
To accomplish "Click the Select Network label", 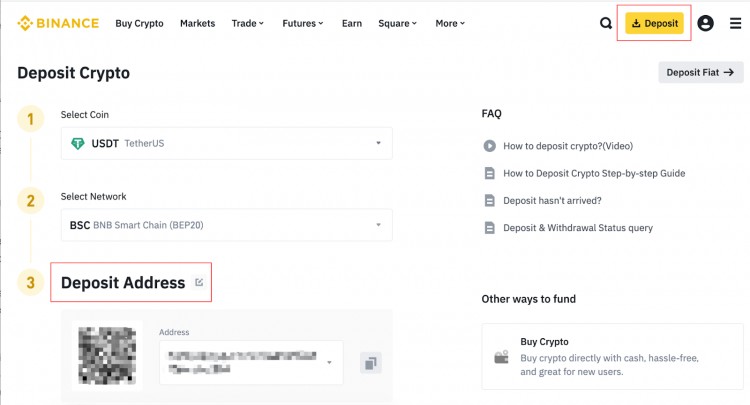I will (x=93, y=197).
